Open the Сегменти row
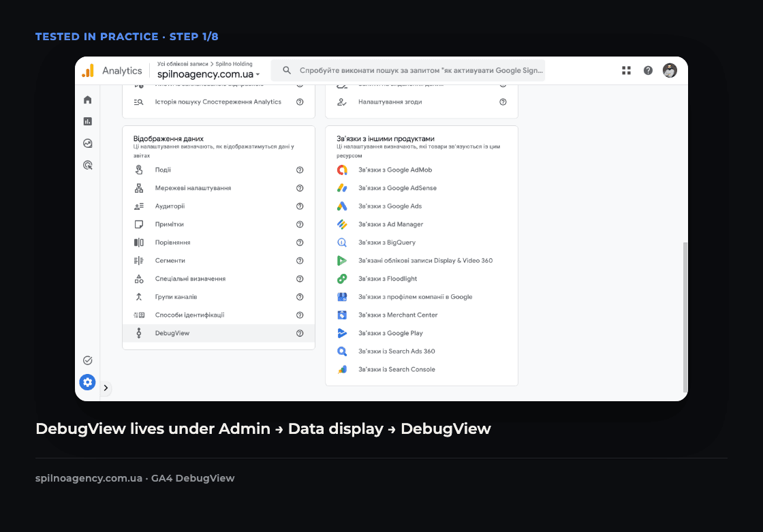 [x=219, y=260]
